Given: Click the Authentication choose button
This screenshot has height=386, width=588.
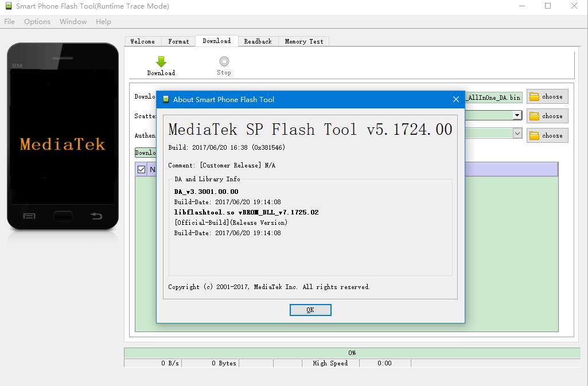Looking at the screenshot, I should click(x=547, y=135).
